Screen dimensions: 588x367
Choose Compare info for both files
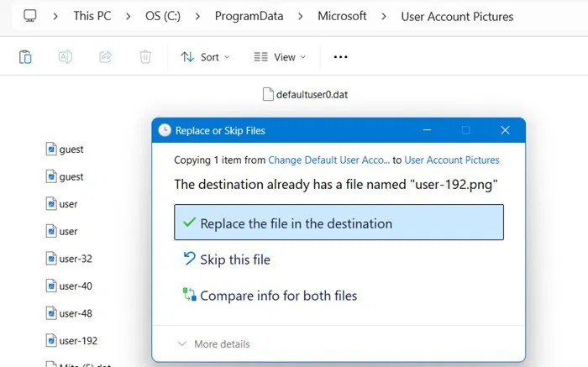270,296
